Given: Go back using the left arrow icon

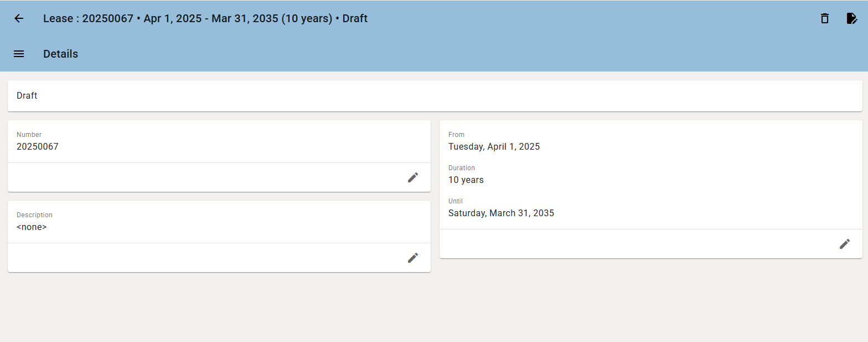Looking at the screenshot, I should [19, 18].
